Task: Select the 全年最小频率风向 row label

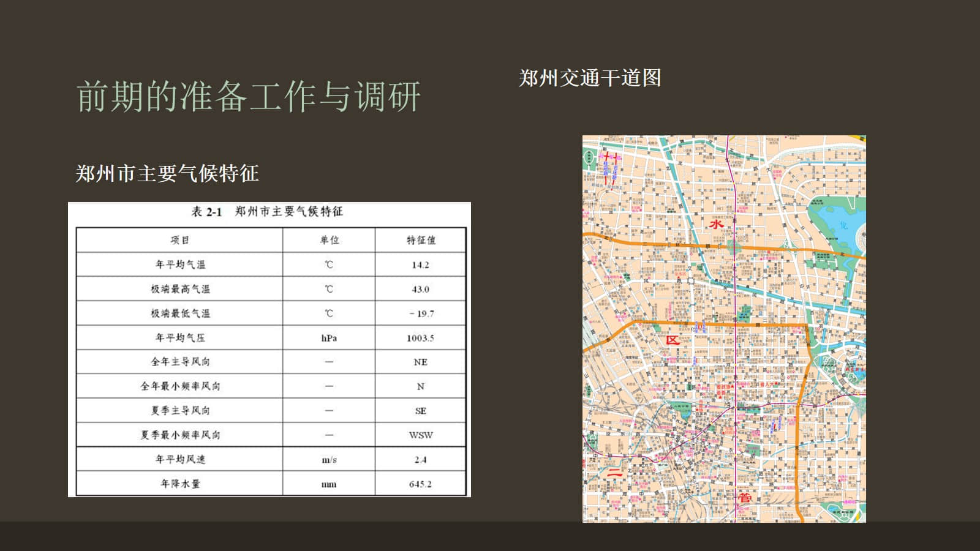Action: tap(179, 386)
